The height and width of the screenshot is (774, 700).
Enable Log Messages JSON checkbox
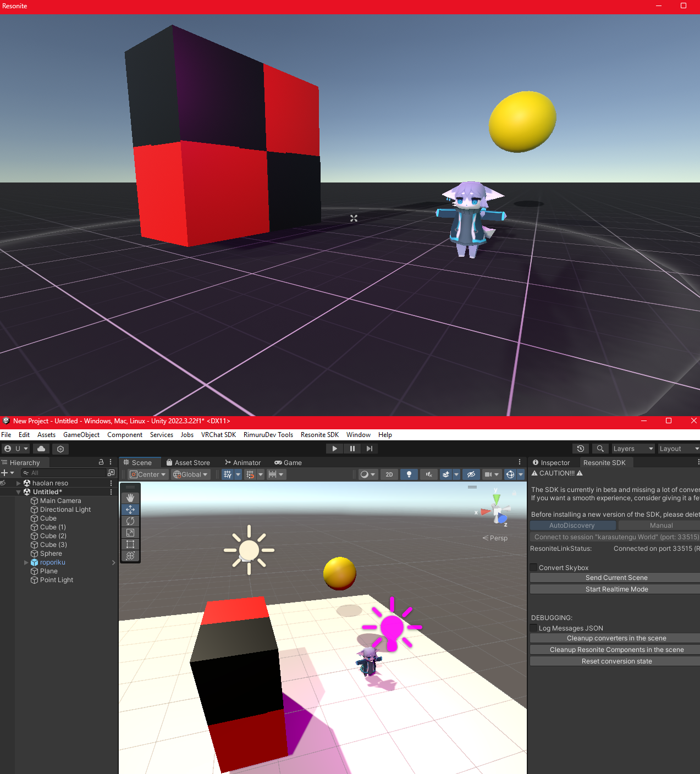pos(533,628)
